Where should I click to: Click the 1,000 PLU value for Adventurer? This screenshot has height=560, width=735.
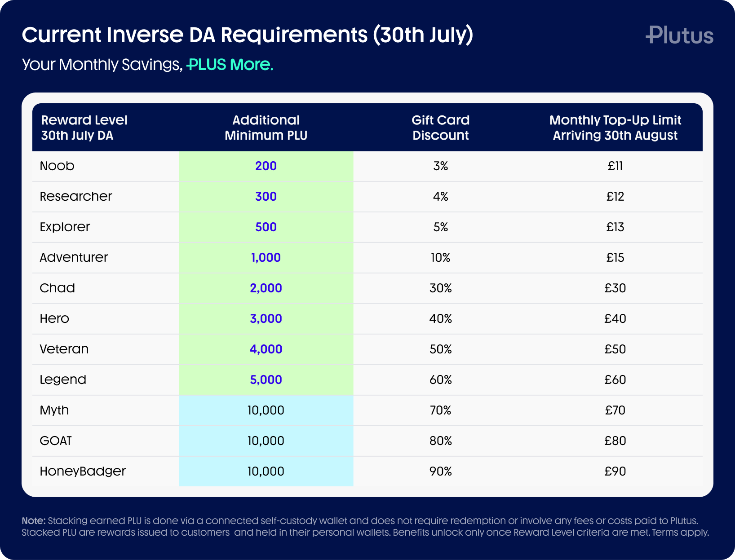pyautogui.click(x=266, y=257)
